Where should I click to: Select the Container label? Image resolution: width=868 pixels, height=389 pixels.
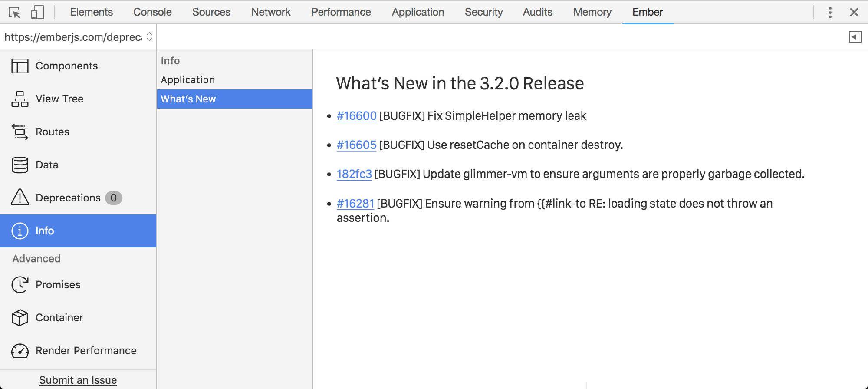point(59,318)
